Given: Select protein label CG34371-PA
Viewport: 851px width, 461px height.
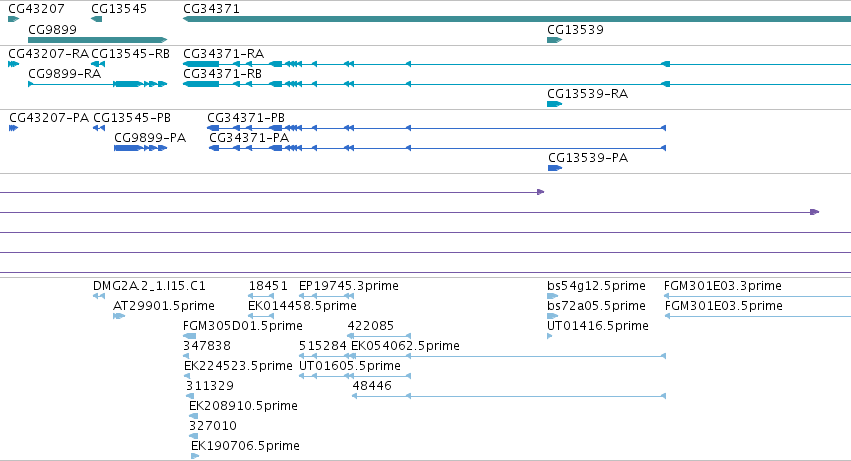Looking at the screenshot, I should pos(249,138).
